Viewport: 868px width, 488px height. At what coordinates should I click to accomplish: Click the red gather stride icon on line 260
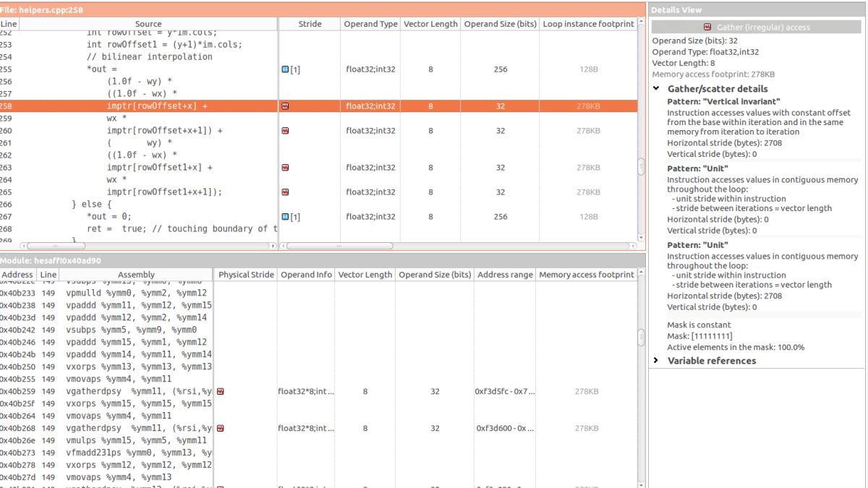click(285, 131)
